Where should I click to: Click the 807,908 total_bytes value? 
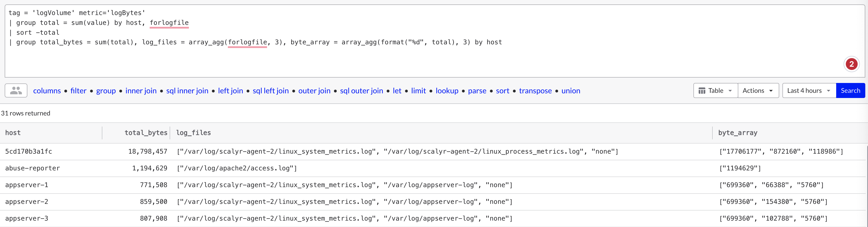(x=154, y=219)
